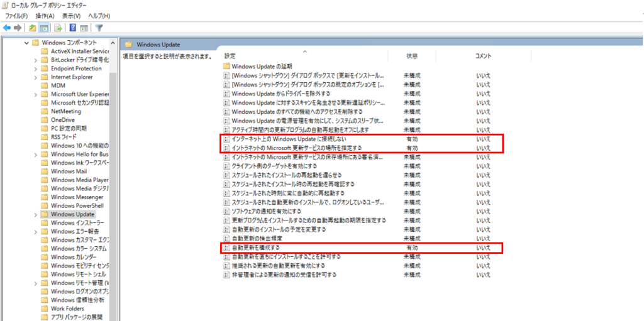Viewport: 644px width, 321px height.
Task: Sort by the コメント column header
Action: coord(483,56)
